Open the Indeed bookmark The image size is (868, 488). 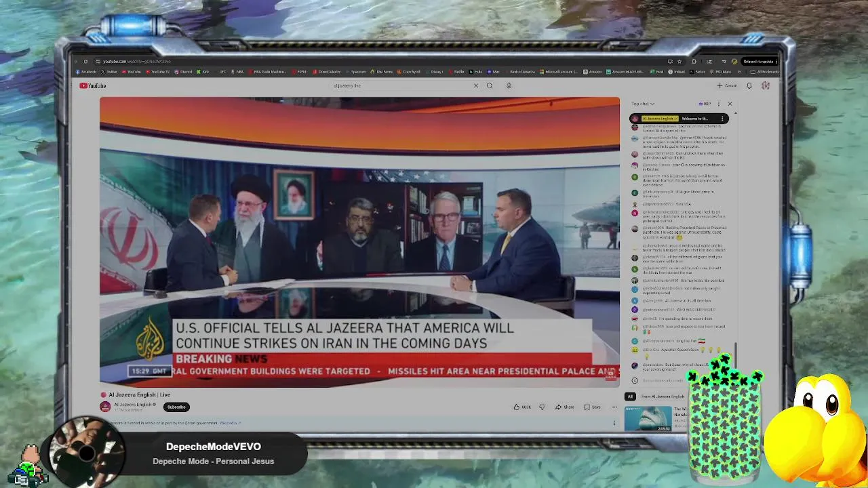point(676,72)
